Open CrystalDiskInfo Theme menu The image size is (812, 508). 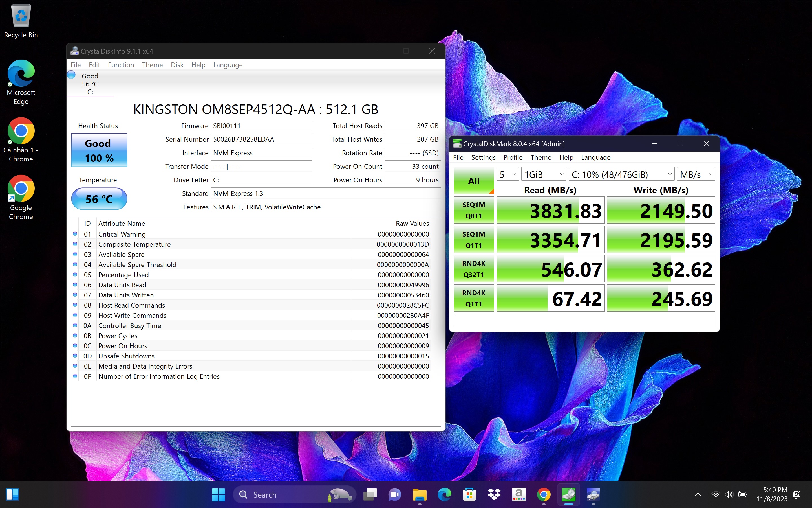click(152, 65)
